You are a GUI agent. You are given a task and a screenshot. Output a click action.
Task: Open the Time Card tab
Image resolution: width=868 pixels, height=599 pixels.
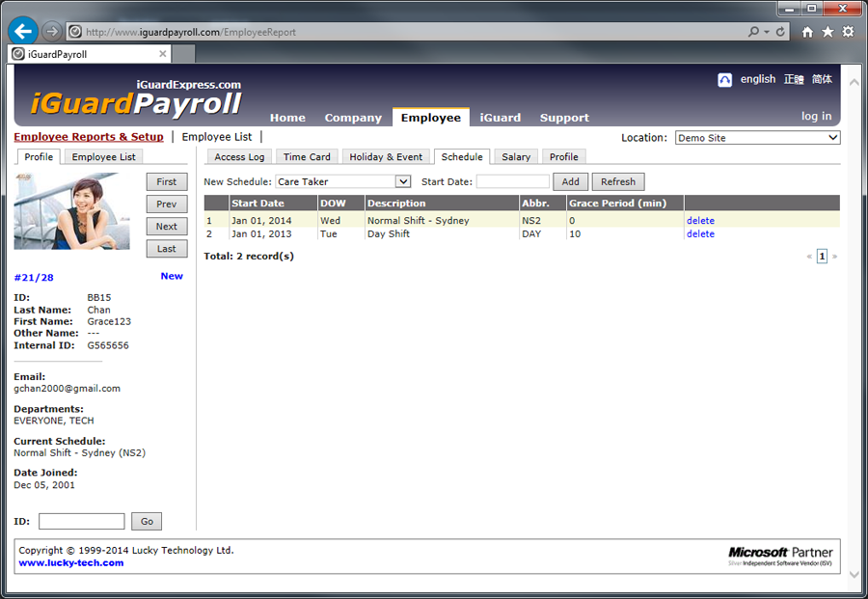307,156
